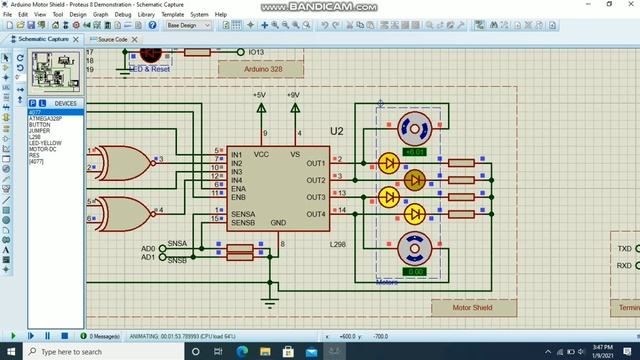Pick devices with the P button

[33, 103]
